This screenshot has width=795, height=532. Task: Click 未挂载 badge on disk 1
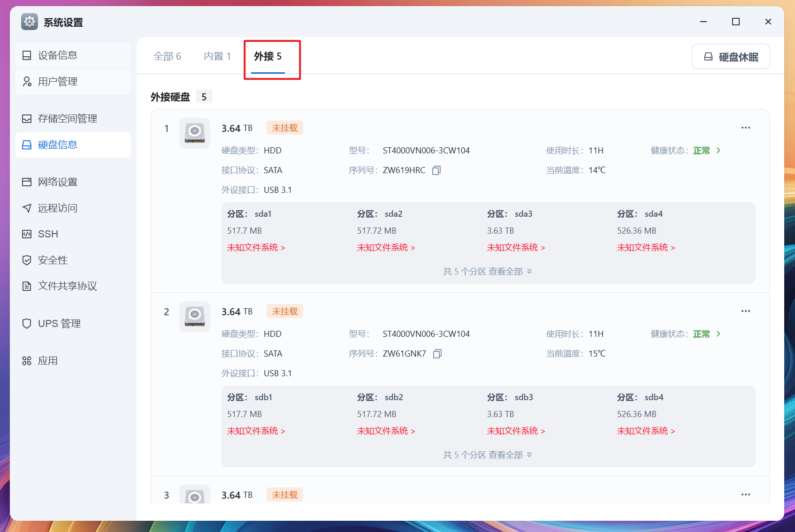(x=285, y=128)
